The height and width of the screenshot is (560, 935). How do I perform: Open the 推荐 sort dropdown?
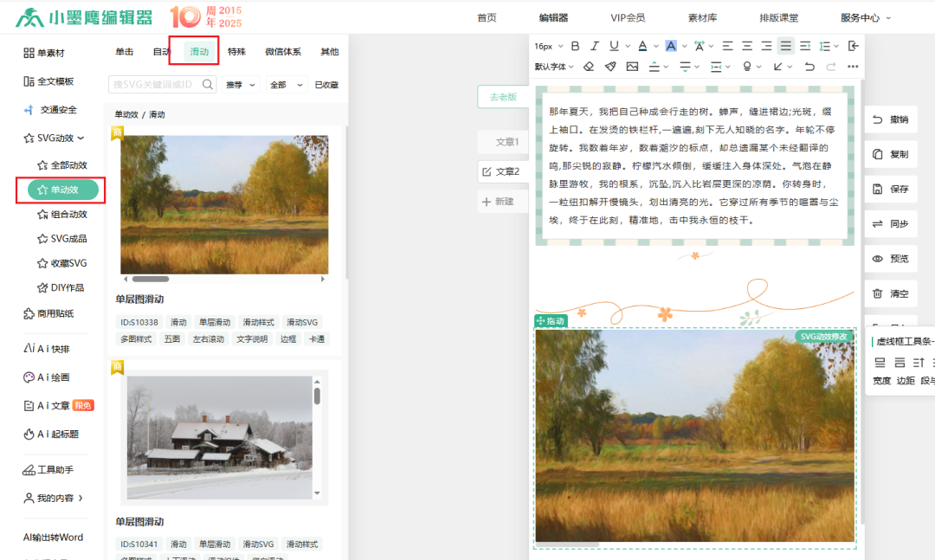(x=241, y=85)
